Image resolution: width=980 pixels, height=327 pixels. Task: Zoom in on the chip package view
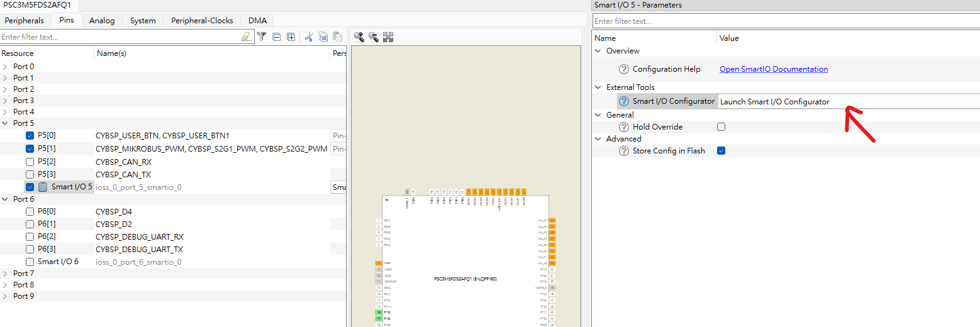[x=359, y=37]
